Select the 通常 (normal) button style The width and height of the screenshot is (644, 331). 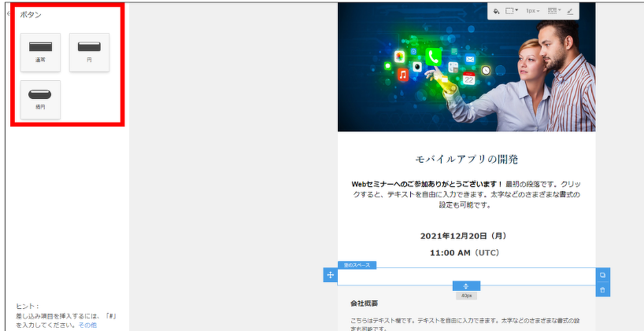click(x=40, y=52)
